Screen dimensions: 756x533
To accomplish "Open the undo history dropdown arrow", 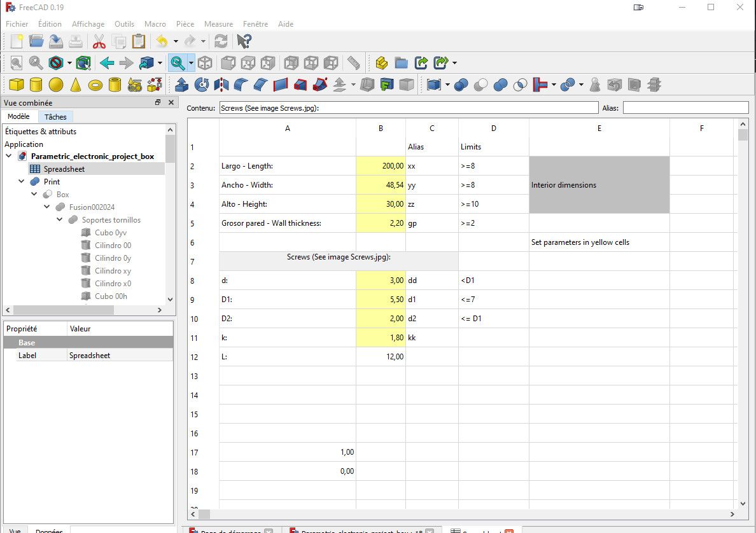I will pos(176,42).
